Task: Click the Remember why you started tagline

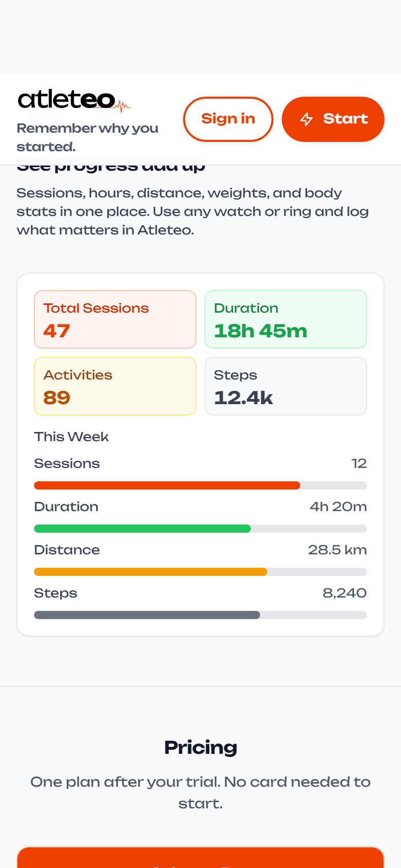Action: click(87, 137)
